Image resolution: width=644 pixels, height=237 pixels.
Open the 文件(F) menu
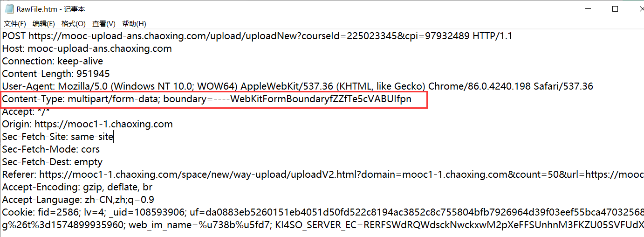[x=15, y=24]
